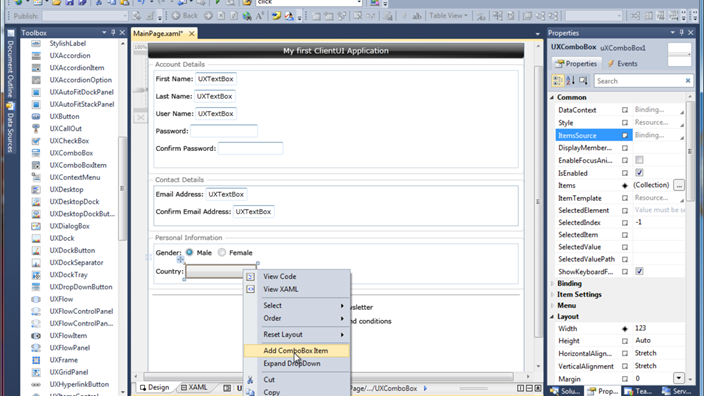The width and height of the screenshot is (704, 396).
Task: Expand the Menu property category
Action: [x=552, y=305]
